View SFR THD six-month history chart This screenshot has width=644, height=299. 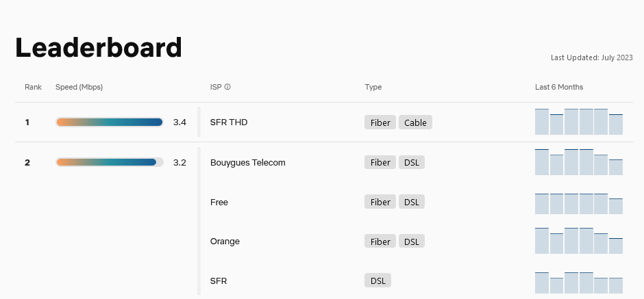click(x=578, y=122)
